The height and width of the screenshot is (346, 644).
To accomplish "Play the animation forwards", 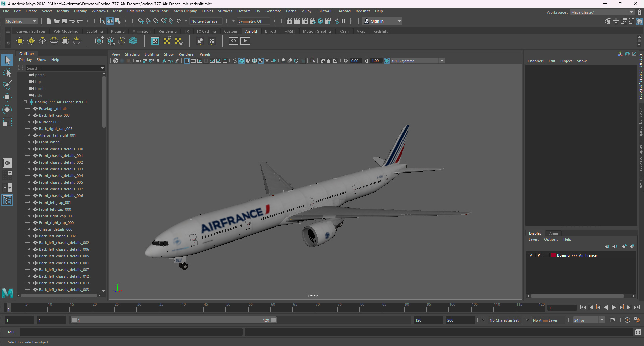I will [x=613, y=307].
